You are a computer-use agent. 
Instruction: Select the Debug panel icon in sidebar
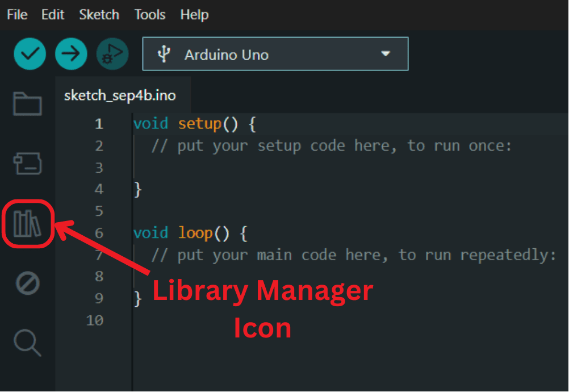(x=27, y=282)
